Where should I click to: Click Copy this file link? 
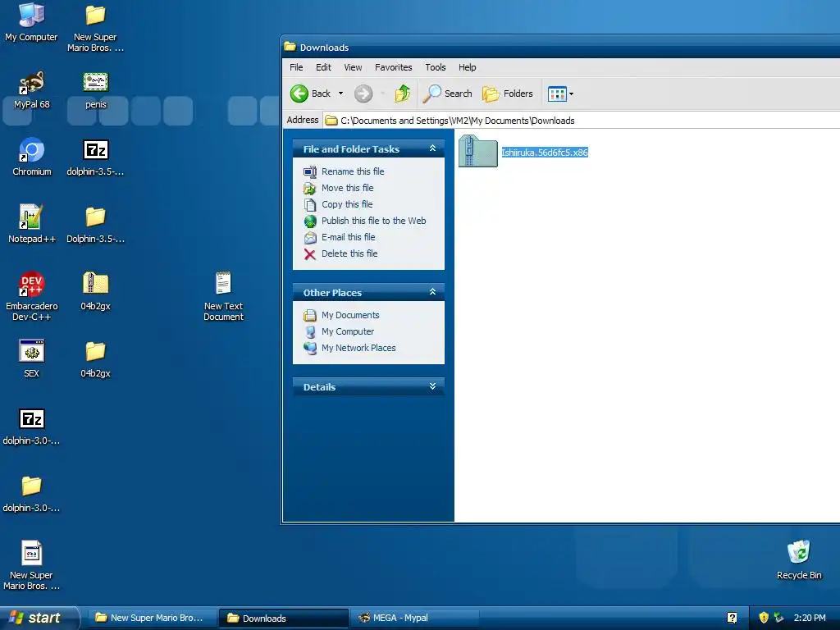(x=347, y=204)
